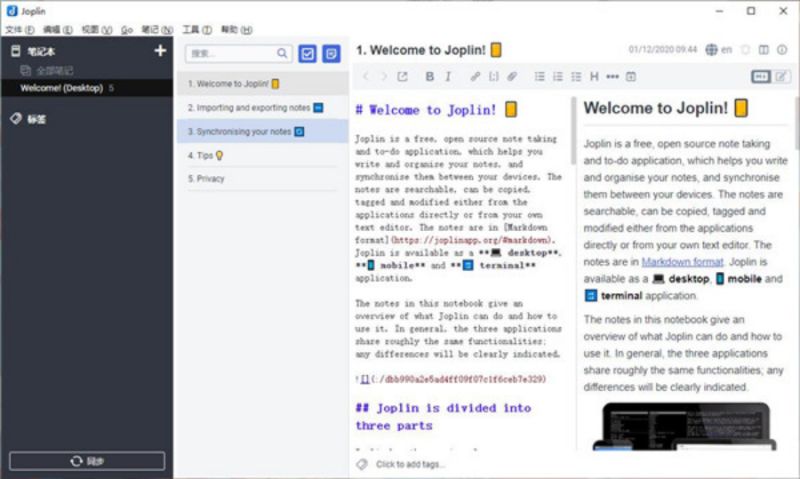The height and width of the screenshot is (479, 800).
Task: Open note '5. Privacy'
Action: click(x=263, y=179)
